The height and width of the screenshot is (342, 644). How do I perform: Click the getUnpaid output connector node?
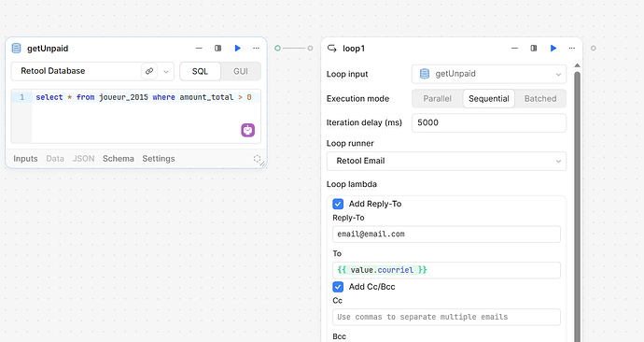(277, 48)
